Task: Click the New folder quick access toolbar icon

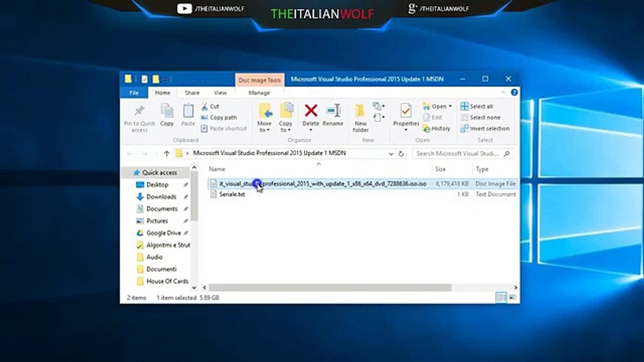Action: point(155,79)
